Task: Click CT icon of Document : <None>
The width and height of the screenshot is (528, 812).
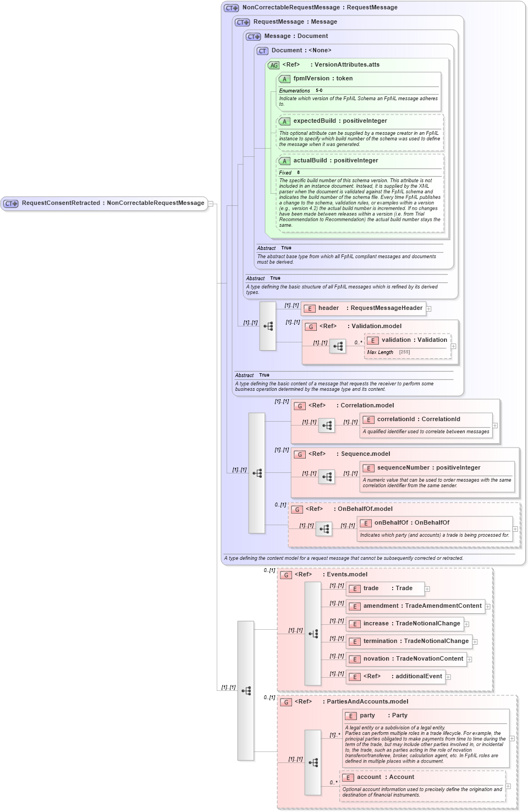Action: (262, 51)
